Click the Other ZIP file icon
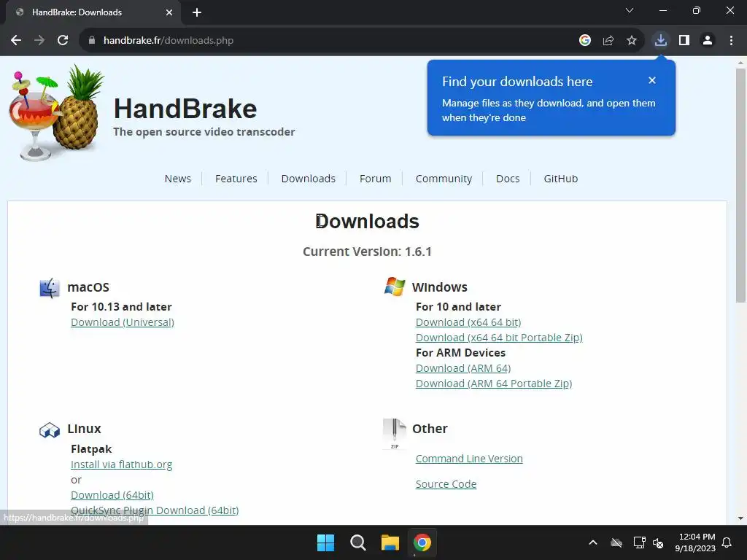This screenshot has height=560, width=747. coord(395,433)
